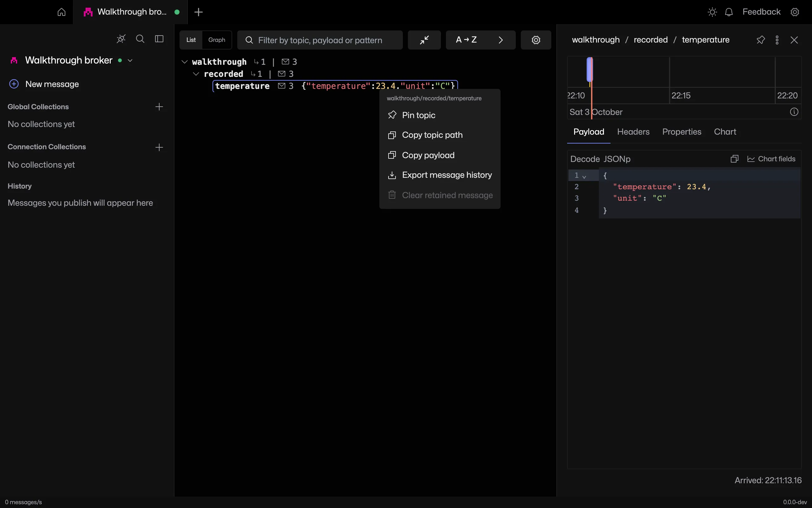Screen dimensions: 812x508
Task: Toggle the sidebar panel layout icon
Action: (x=159, y=39)
